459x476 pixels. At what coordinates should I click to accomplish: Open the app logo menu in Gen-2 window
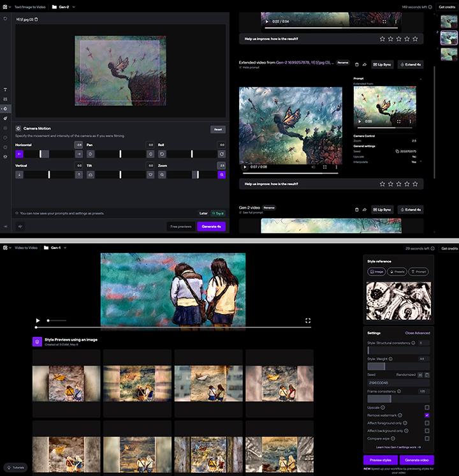(6, 6)
